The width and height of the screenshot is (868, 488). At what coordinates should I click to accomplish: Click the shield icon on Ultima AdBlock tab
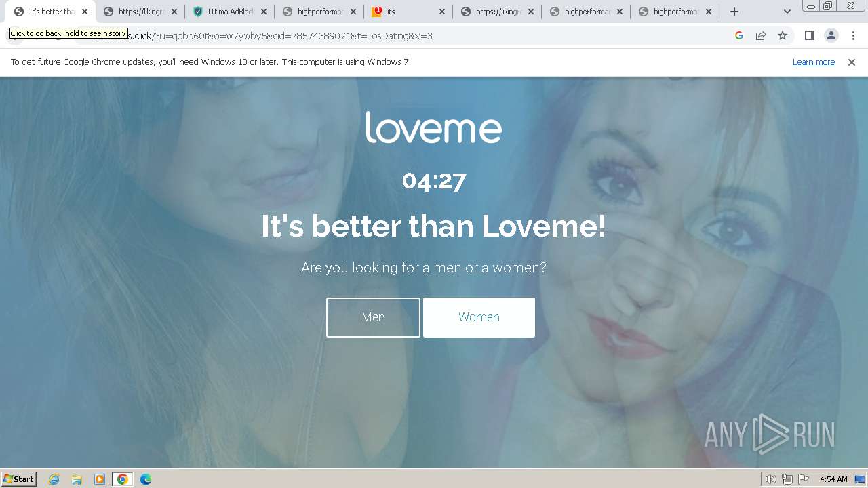tap(198, 12)
